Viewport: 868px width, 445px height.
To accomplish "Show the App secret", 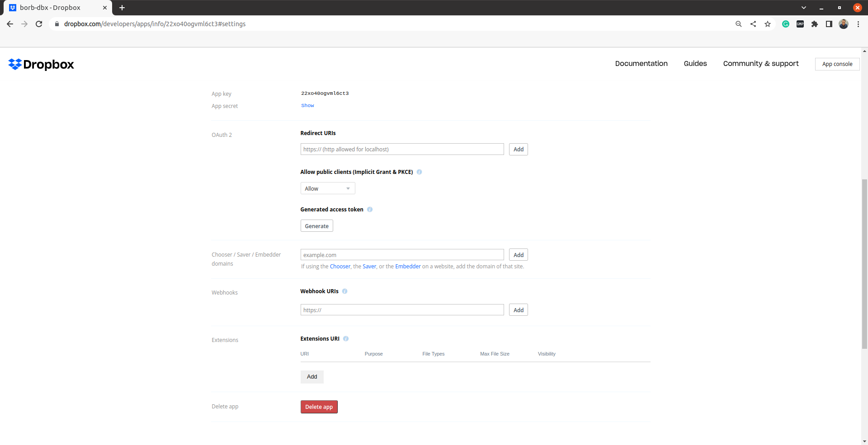I will (307, 106).
